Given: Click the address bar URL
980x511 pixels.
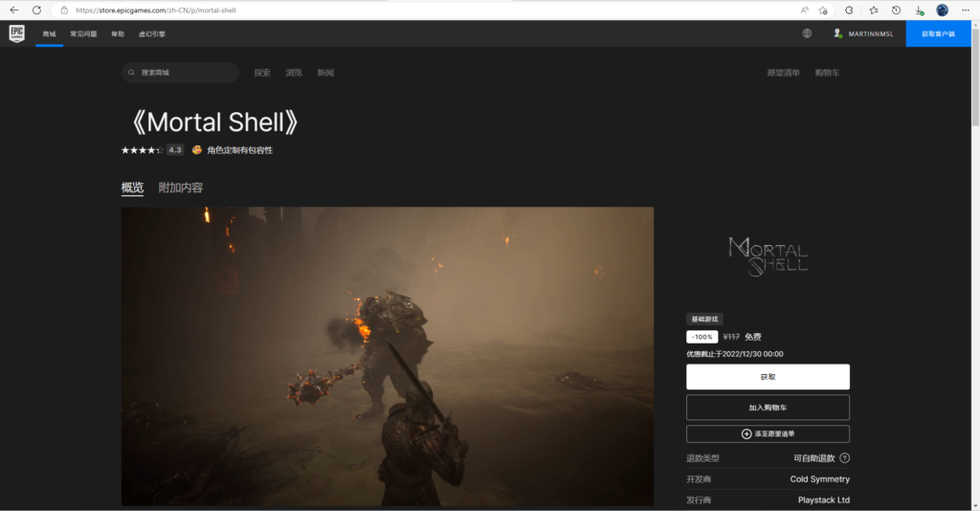Looking at the screenshot, I should click(156, 10).
